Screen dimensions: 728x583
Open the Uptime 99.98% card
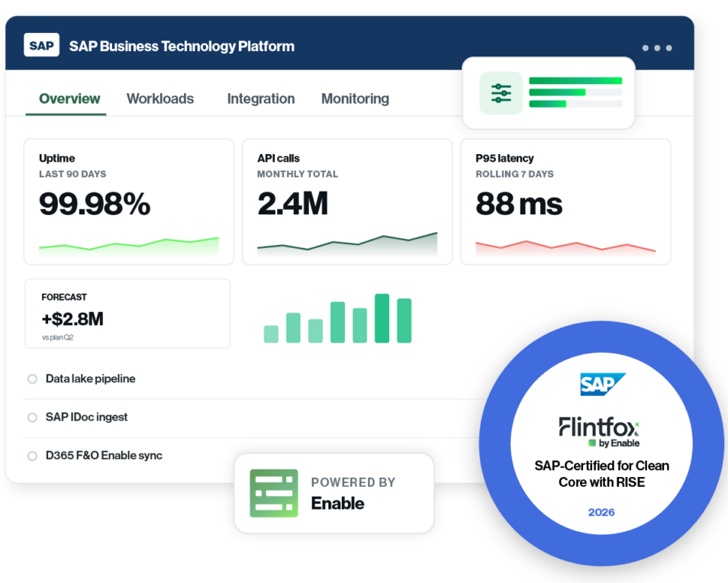click(x=129, y=201)
